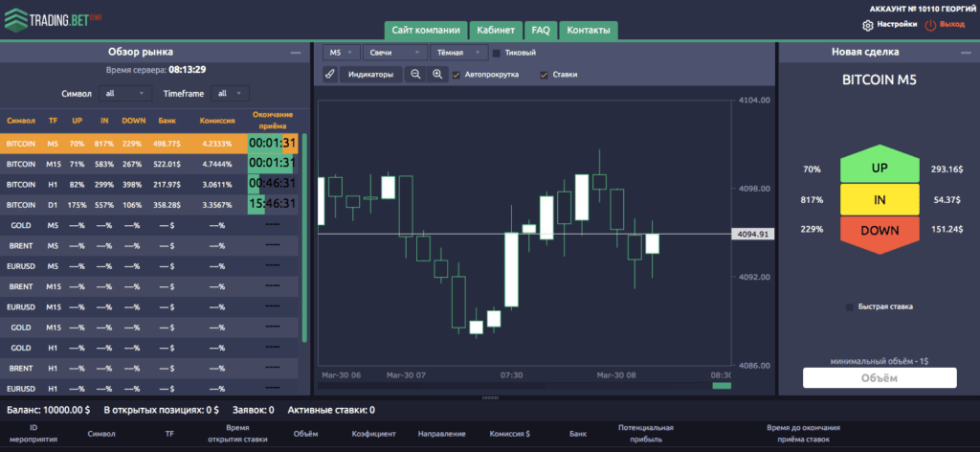
Task: Open the Свечи chart type dropdown
Action: click(x=394, y=53)
